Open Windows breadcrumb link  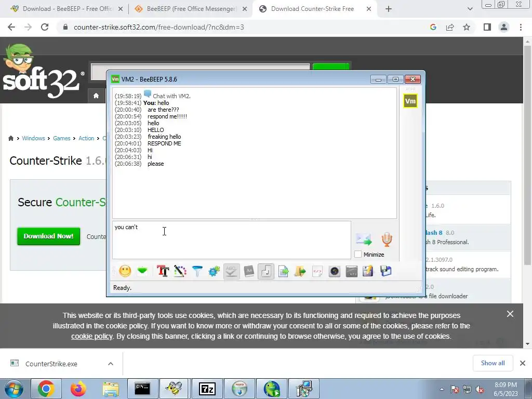33,138
